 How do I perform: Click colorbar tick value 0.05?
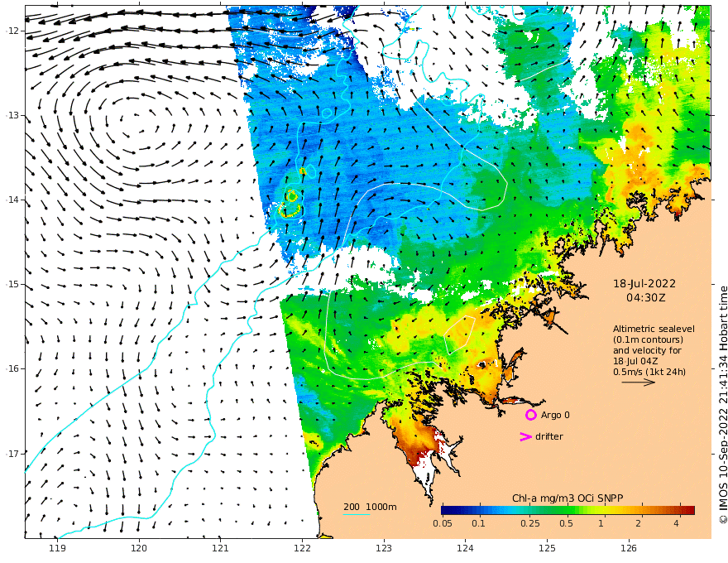[x=443, y=523]
